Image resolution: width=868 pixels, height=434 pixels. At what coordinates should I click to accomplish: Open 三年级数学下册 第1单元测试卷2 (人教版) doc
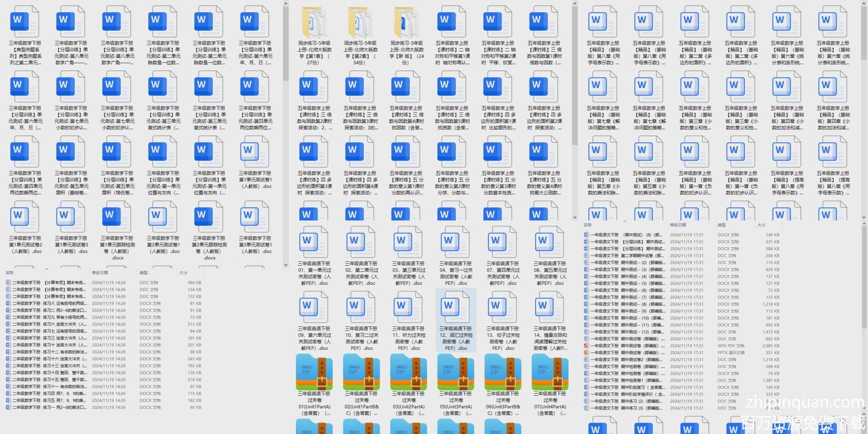[x=25, y=218]
